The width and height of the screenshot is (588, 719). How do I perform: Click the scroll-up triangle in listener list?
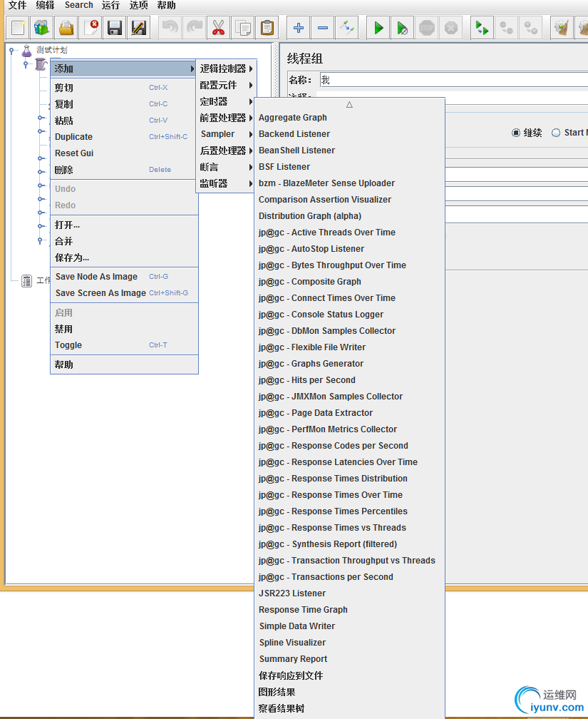coord(349,105)
